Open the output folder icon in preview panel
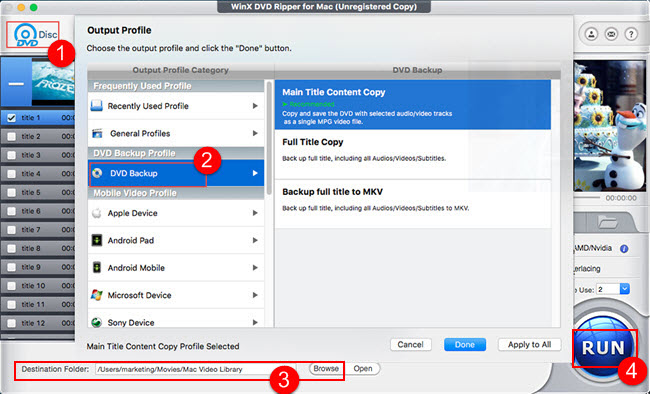This screenshot has height=394, width=650. [608, 223]
